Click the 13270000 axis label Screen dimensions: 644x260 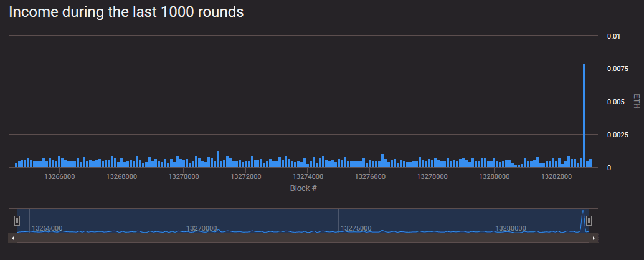tap(184, 177)
